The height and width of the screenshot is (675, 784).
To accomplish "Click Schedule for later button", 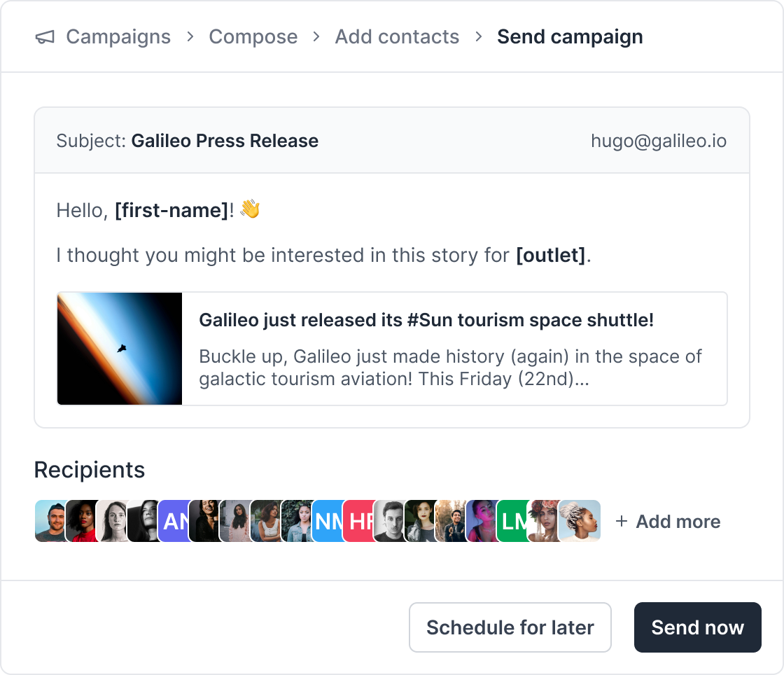I will pyautogui.click(x=510, y=627).
